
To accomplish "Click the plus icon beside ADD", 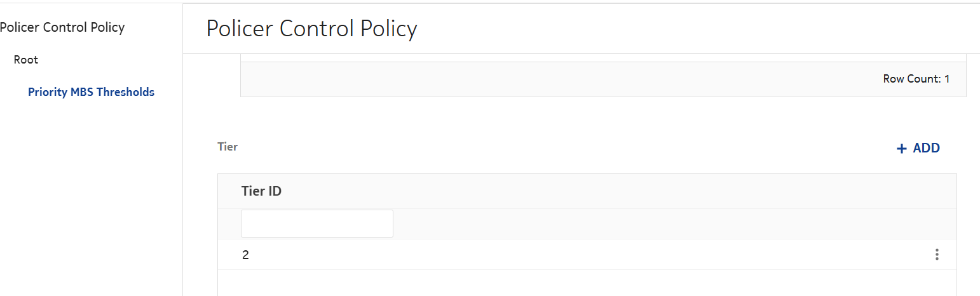I will [x=901, y=149].
